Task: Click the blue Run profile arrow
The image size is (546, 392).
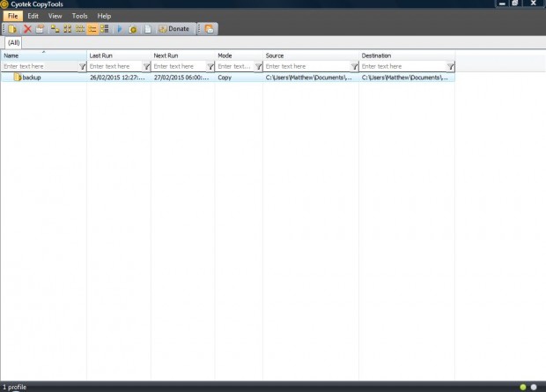Action: (x=120, y=29)
